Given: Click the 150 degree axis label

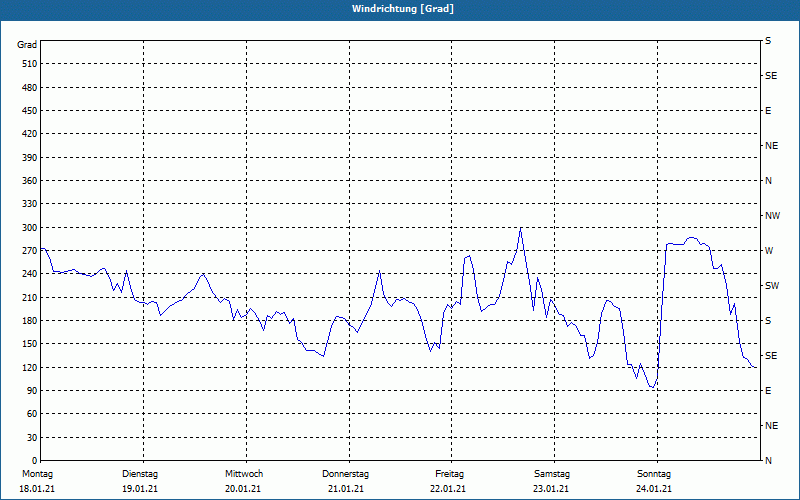Looking at the screenshot, I should (x=29, y=344).
